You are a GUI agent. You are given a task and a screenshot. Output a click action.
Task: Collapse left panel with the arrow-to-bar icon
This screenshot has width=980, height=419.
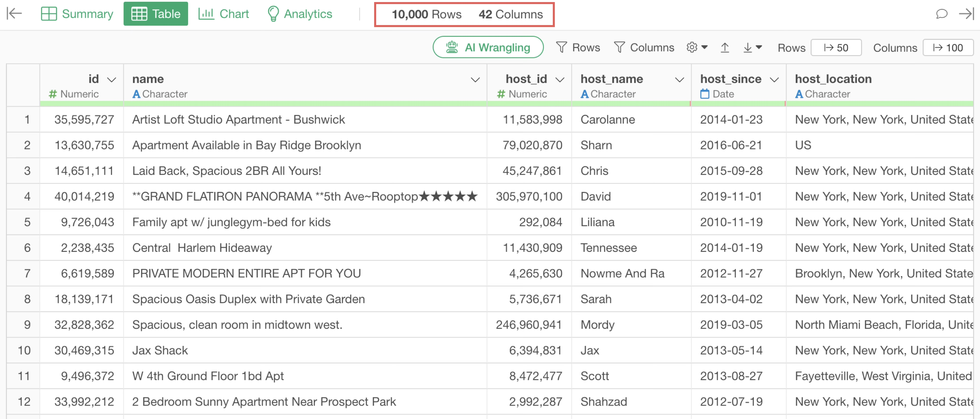pyautogui.click(x=15, y=14)
